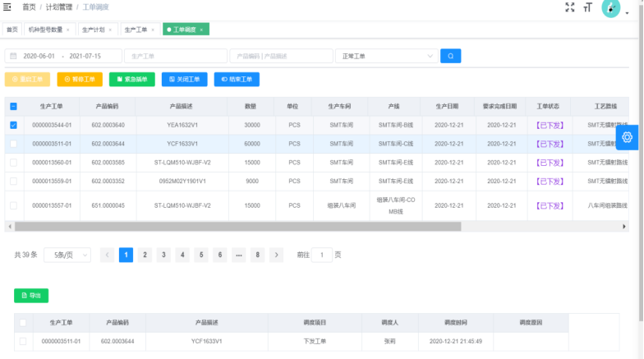Uncheck the row 0000003544-01 checkbox

click(13, 125)
